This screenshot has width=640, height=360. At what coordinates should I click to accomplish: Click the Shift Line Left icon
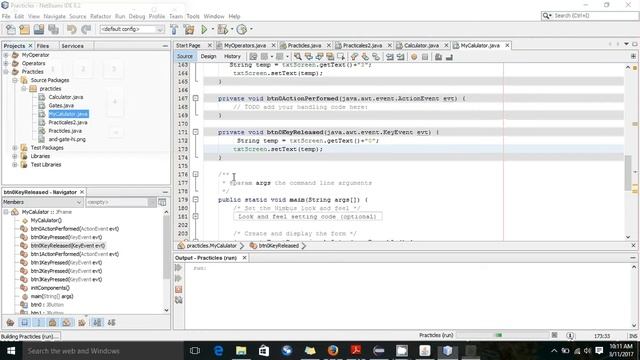point(390,57)
